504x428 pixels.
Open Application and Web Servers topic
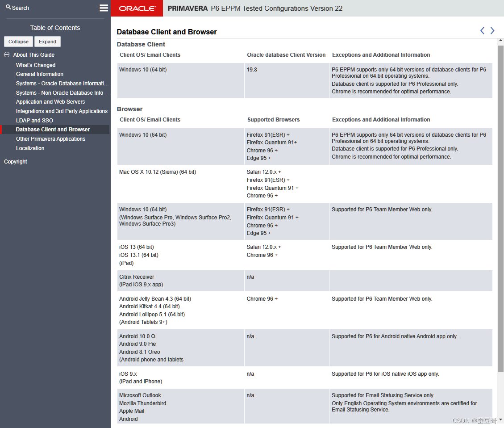[50, 101]
